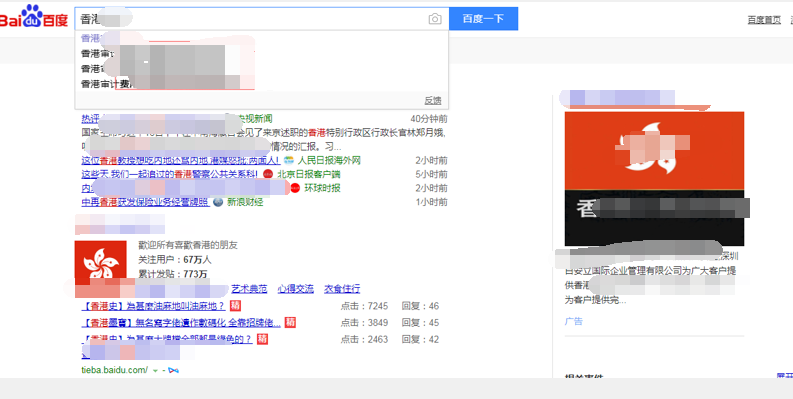
Task: Click the 百度一下 search button
Action: (483, 19)
